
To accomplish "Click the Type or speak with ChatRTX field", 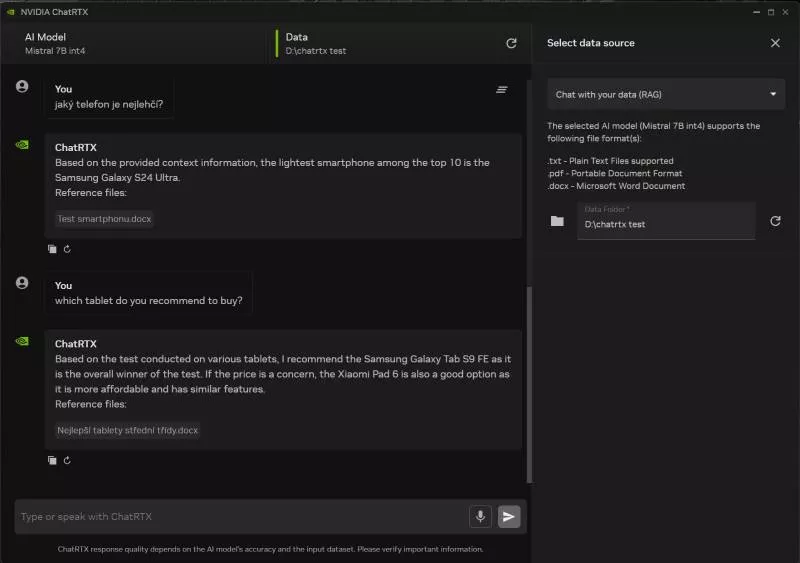I will 240,517.
